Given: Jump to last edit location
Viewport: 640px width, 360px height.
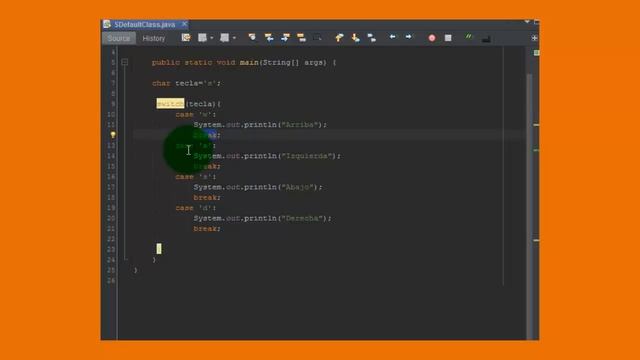Looking at the screenshot, I should click(x=186, y=38).
